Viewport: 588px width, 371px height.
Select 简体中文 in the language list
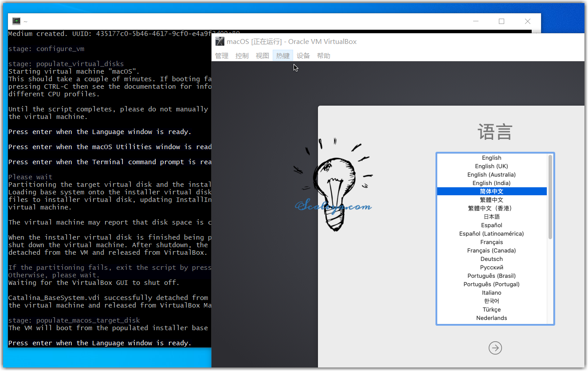[x=491, y=192]
